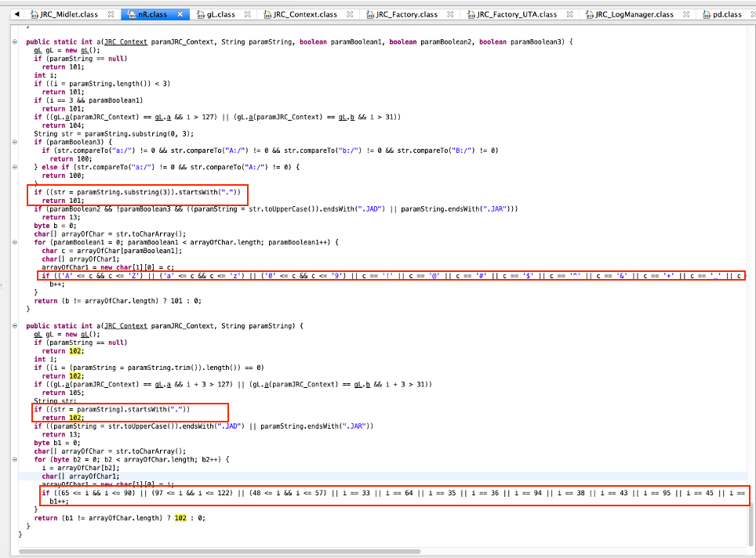Fold the for paramBoolean1 loop

point(16,242)
